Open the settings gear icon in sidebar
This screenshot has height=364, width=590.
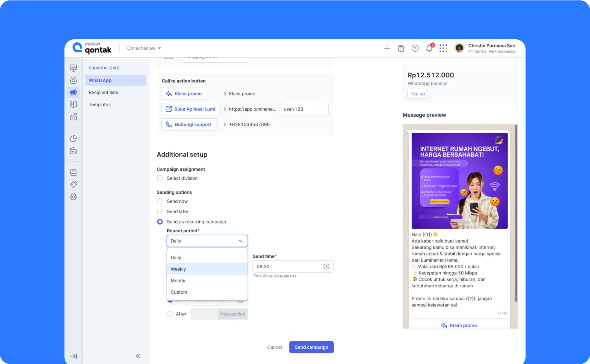[73, 197]
